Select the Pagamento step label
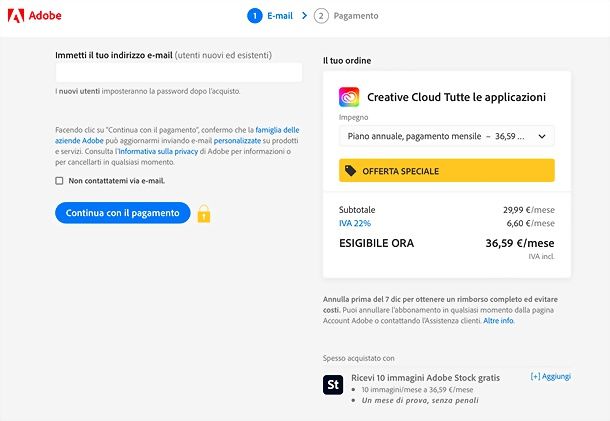The width and height of the screenshot is (610, 421). click(x=356, y=16)
